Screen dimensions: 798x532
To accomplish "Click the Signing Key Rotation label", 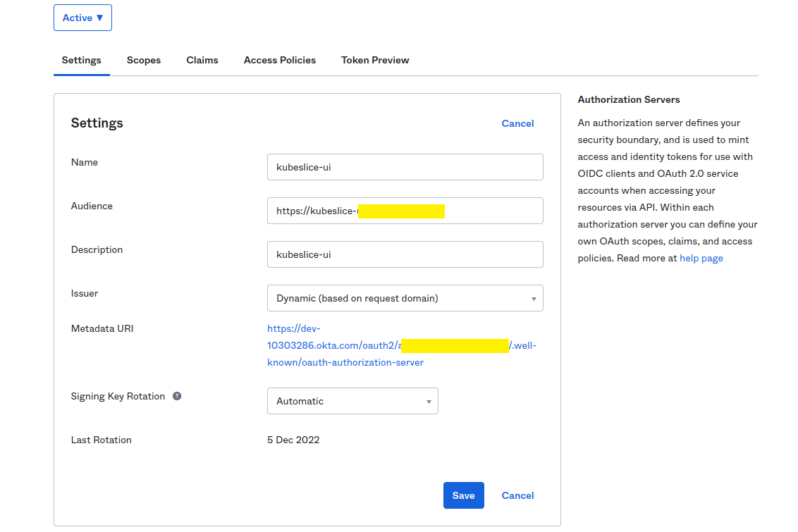I will [118, 396].
